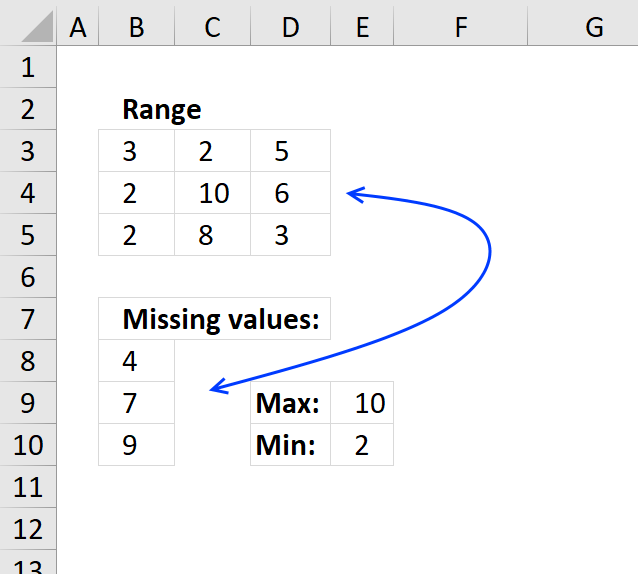This screenshot has width=638, height=574.
Task: Select column F header
Action: (461, 27)
